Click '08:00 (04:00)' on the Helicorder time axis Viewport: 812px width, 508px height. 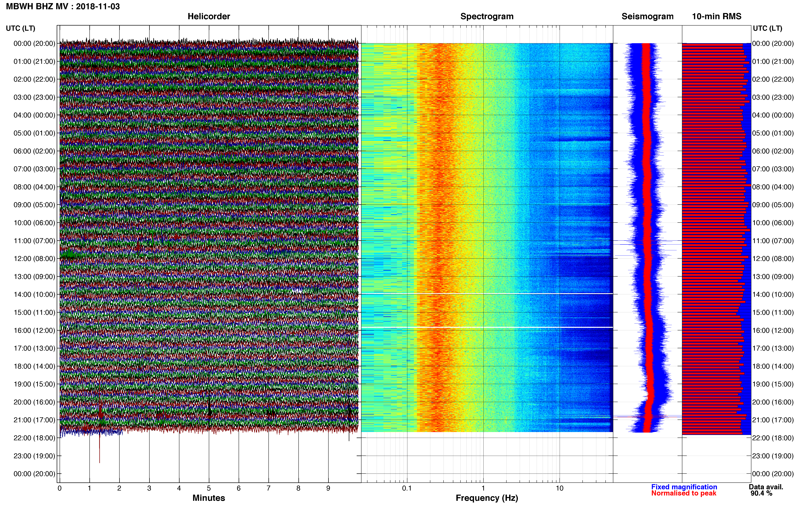point(34,187)
